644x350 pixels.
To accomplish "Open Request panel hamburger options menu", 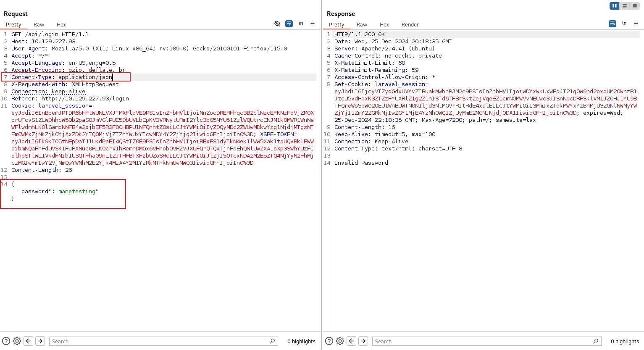I will (313, 24).
